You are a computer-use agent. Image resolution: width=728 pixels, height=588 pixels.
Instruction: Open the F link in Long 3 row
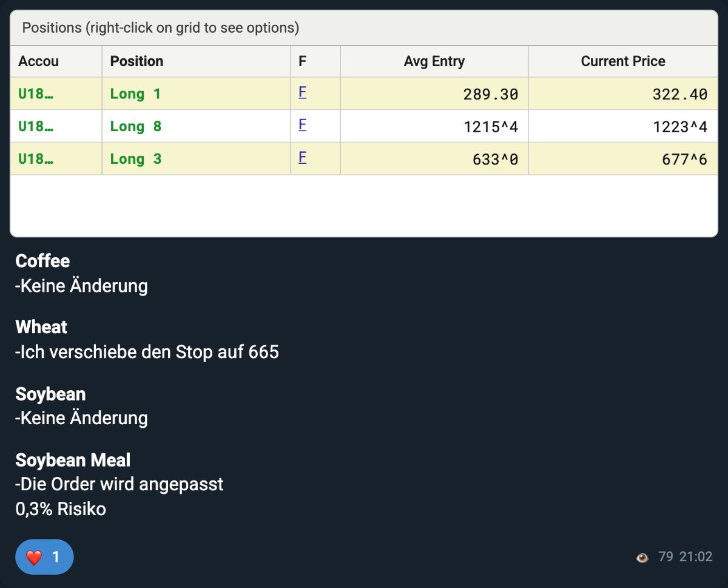point(302,158)
